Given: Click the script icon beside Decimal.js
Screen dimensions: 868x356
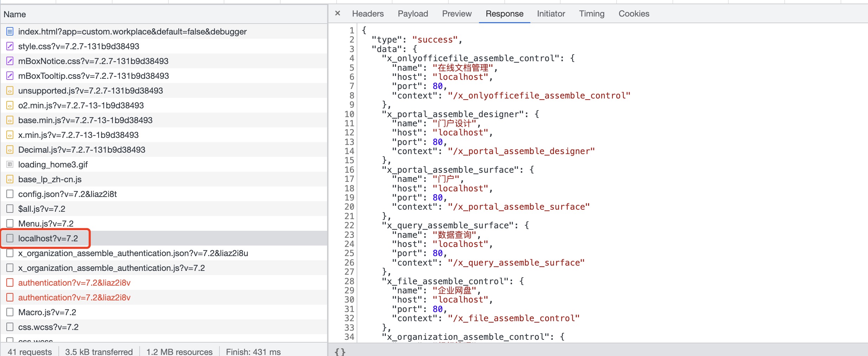Looking at the screenshot, I should coord(10,150).
